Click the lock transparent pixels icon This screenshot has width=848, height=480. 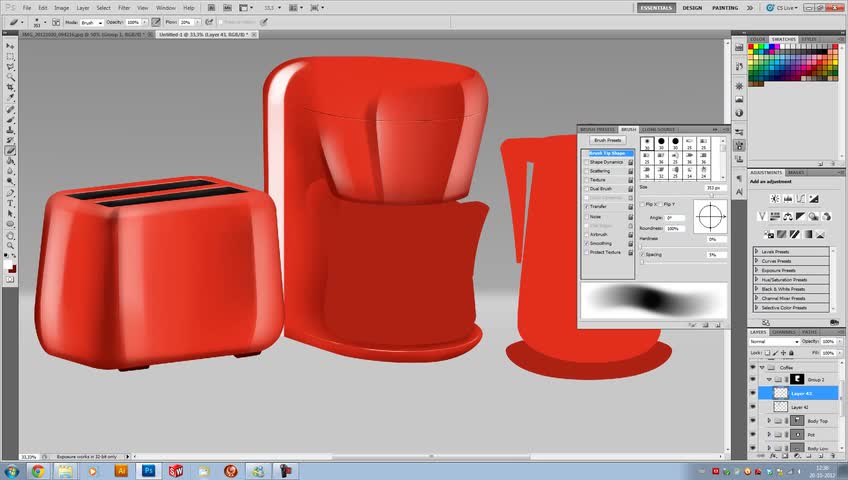point(769,353)
